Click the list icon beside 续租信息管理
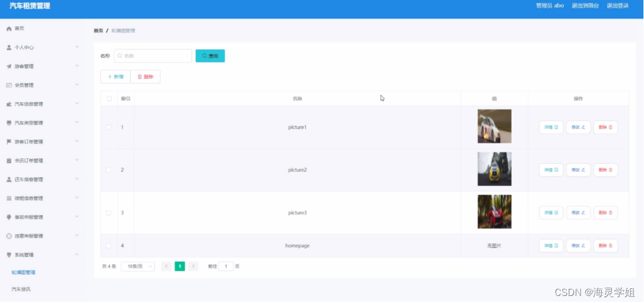This screenshot has height=303, width=644. (x=9, y=199)
